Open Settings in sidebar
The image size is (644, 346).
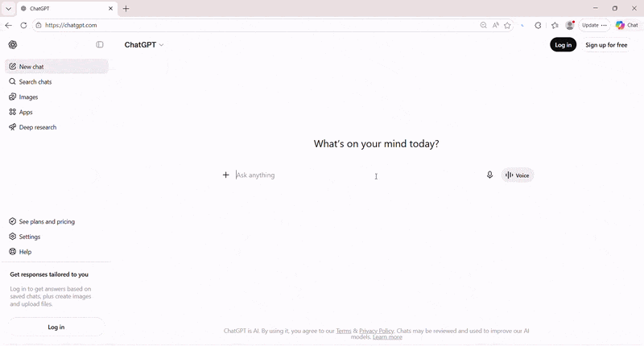pos(56,237)
